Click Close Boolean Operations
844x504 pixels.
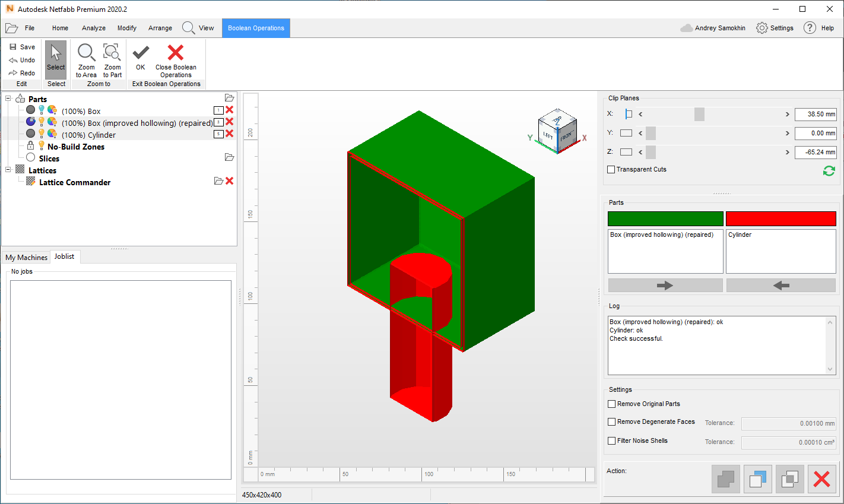click(x=176, y=59)
